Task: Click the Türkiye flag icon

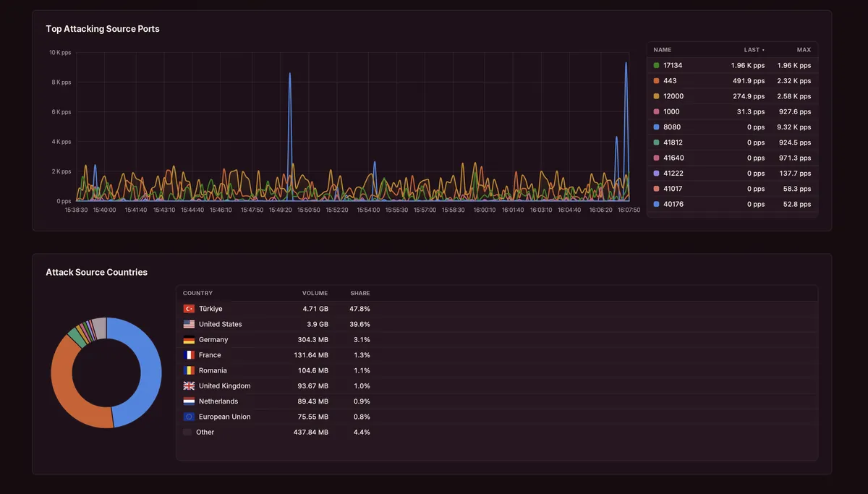Action: (x=189, y=309)
